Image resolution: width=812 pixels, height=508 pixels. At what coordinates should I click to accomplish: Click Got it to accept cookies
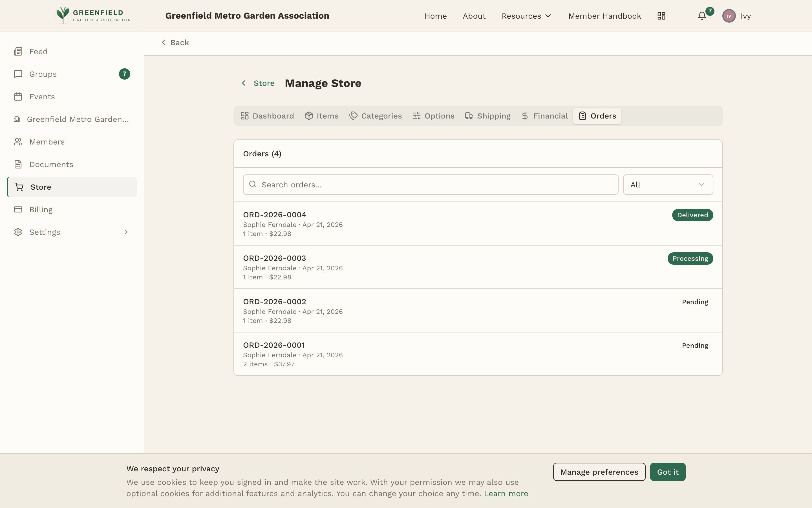(x=667, y=472)
